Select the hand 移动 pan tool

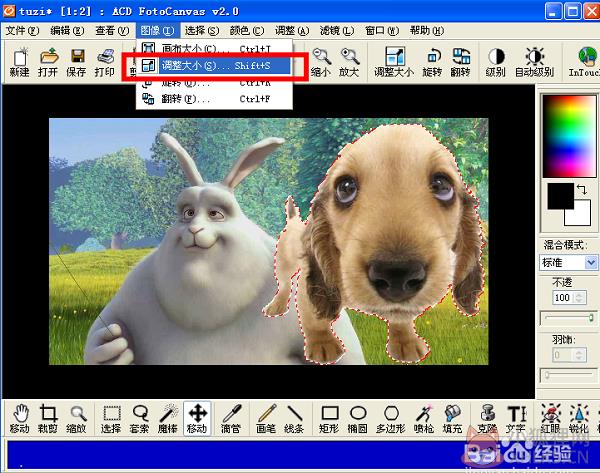tap(20, 419)
